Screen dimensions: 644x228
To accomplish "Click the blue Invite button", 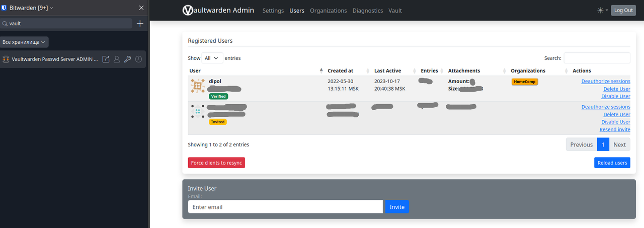I will pos(397,207).
